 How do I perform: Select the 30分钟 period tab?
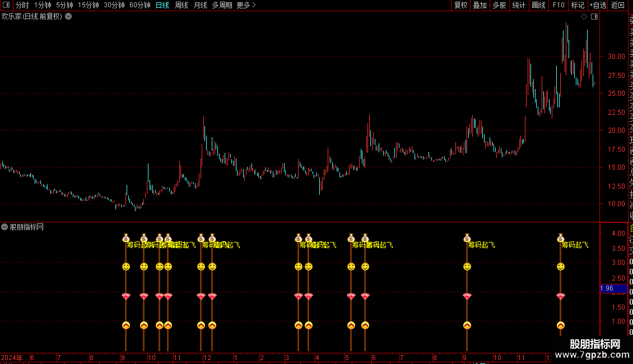pos(114,5)
